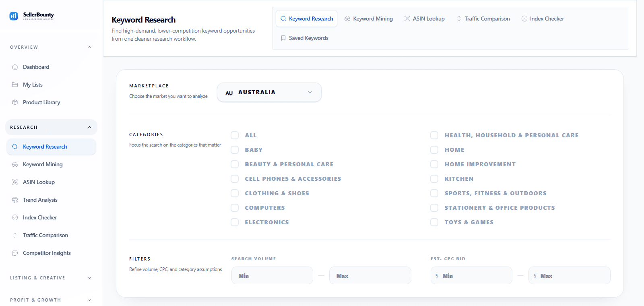Click the Dashboard icon in sidebar
644x306 pixels.
click(x=15, y=67)
